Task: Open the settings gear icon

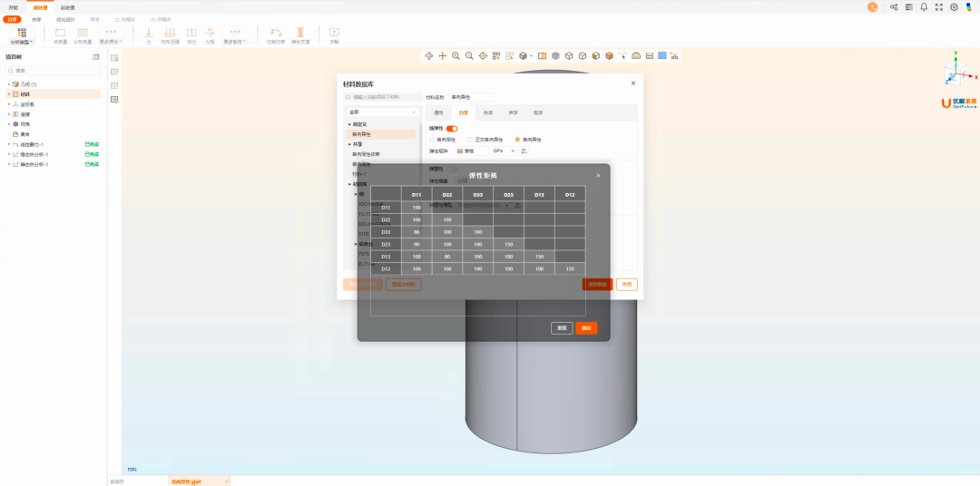Action: (x=954, y=7)
